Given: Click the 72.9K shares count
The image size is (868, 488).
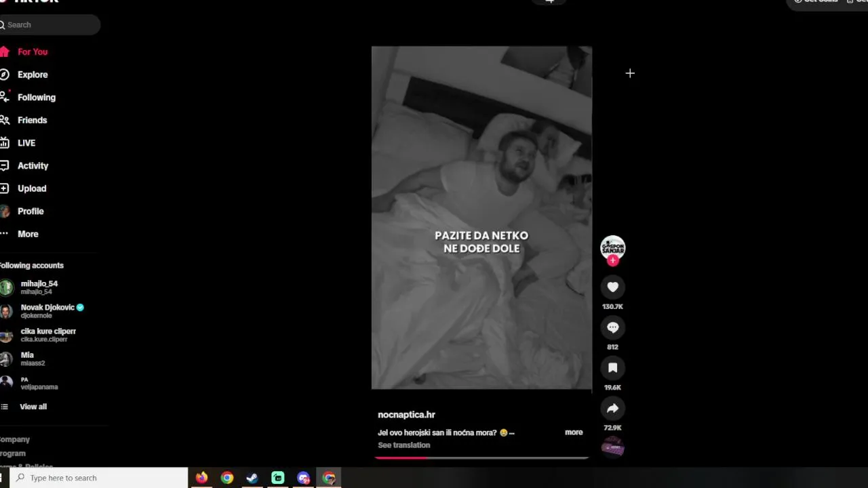Looking at the screenshot, I should point(612,428).
